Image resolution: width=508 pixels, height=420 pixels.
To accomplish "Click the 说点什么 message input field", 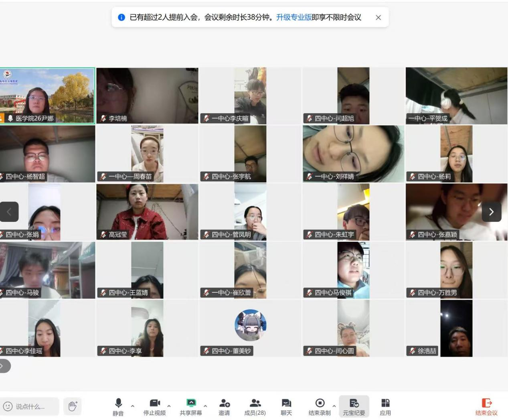I will point(30,406).
